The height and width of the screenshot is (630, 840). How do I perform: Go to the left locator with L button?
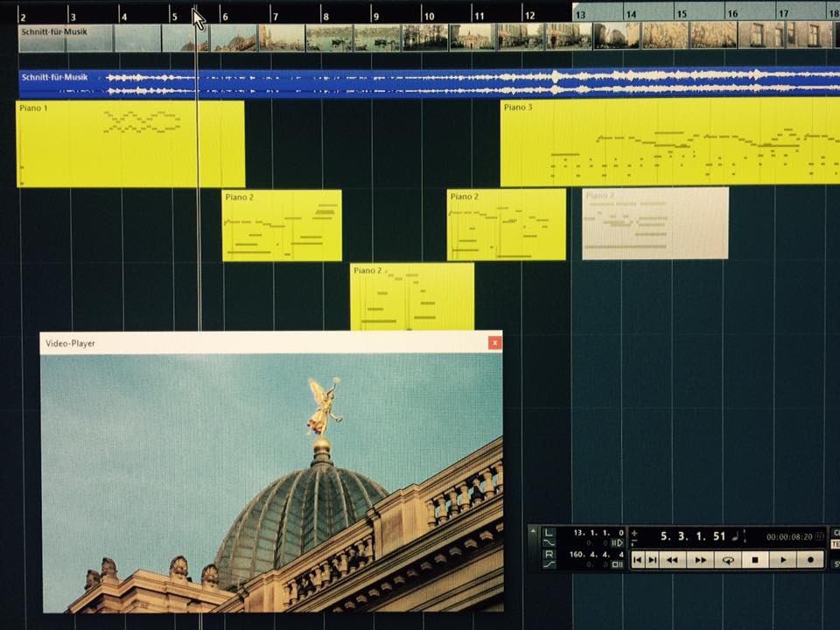pyautogui.click(x=549, y=533)
